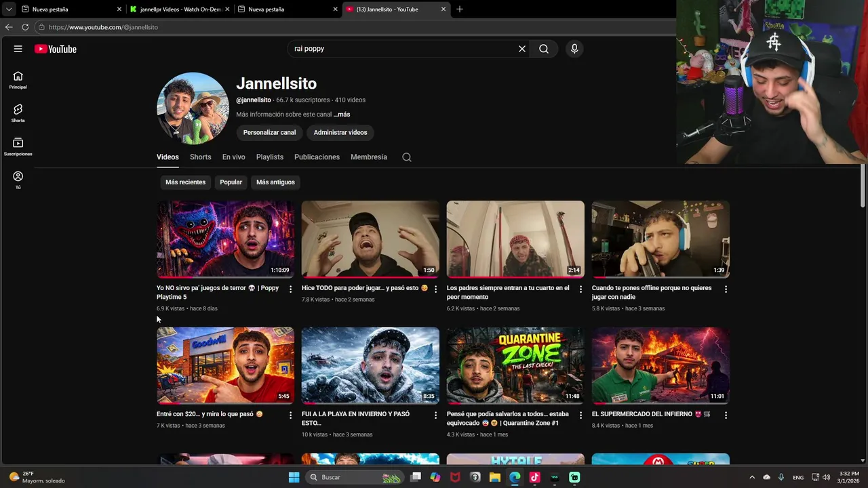The height and width of the screenshot is (488, 868).
Task: Open the browser tab list dropdown
Action: pos(8,9)
